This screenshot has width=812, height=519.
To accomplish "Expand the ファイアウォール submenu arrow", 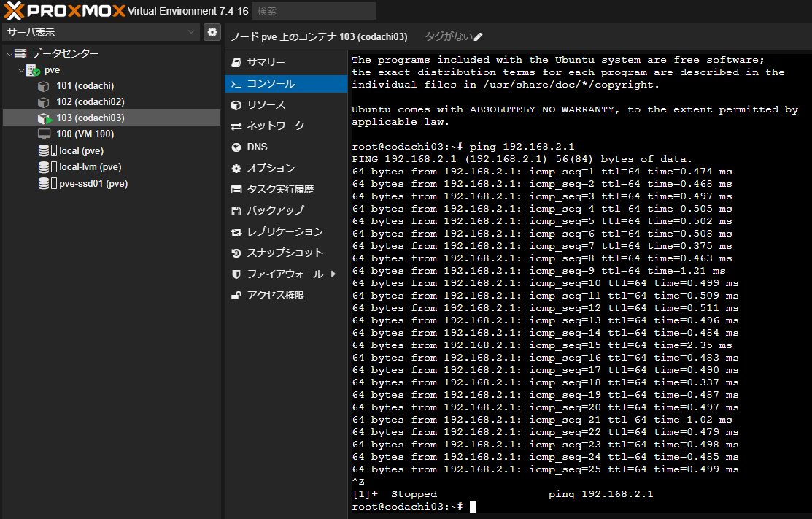I will tap(333, 274).
